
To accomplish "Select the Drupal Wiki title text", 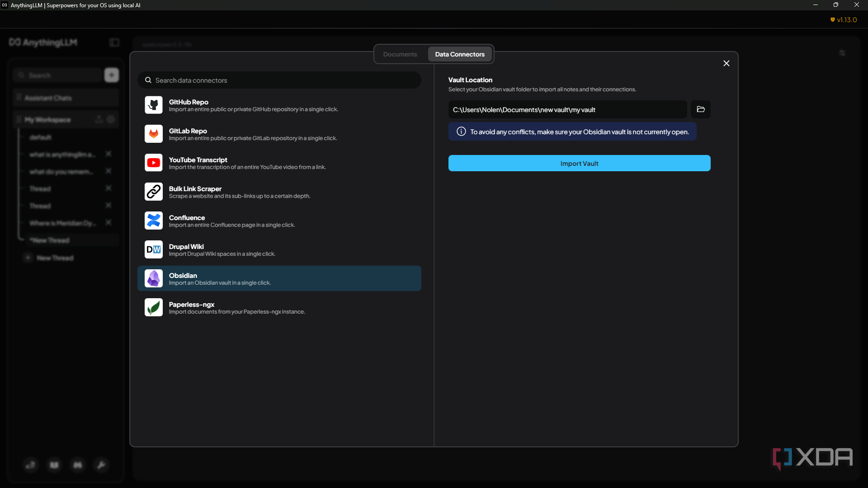I will (x=186, y=247).
